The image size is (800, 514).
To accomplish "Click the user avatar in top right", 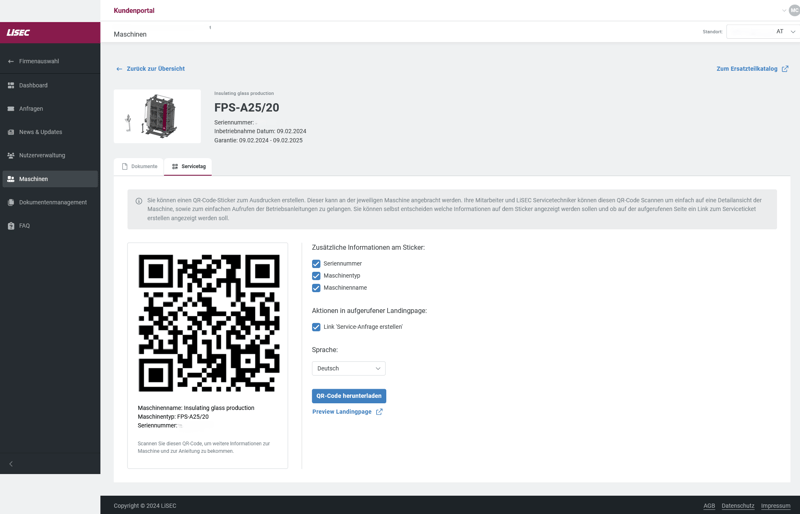I will 794,10.
